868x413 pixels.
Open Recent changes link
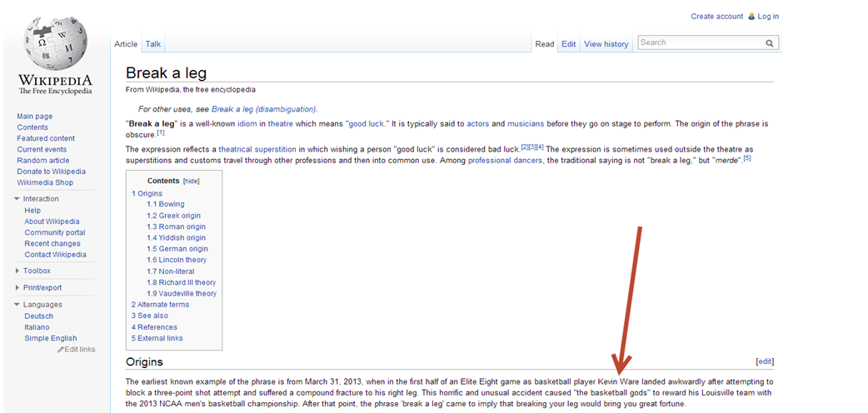[x=52, y=244]
